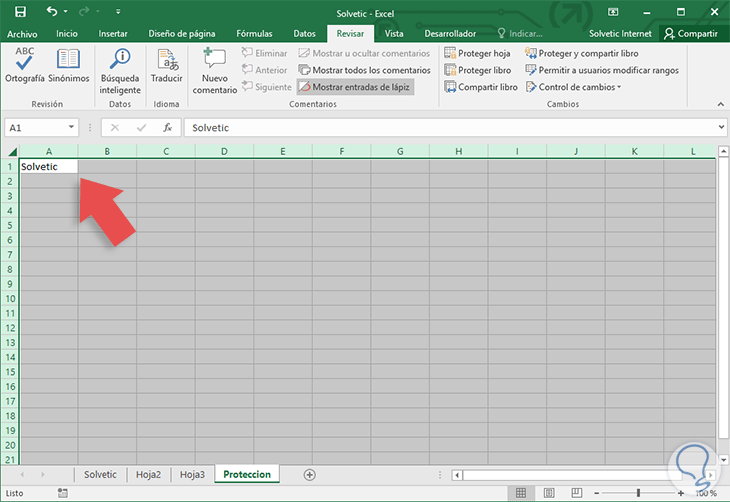Screen dimensions: 730x502
Task: Open the Diseño de página tab
Action: tap(182, 34)
